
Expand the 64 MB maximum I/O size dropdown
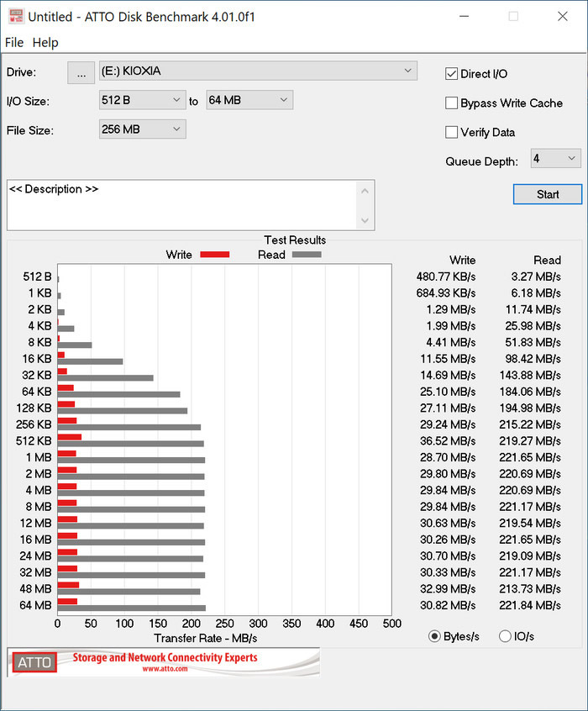(249, 101)
